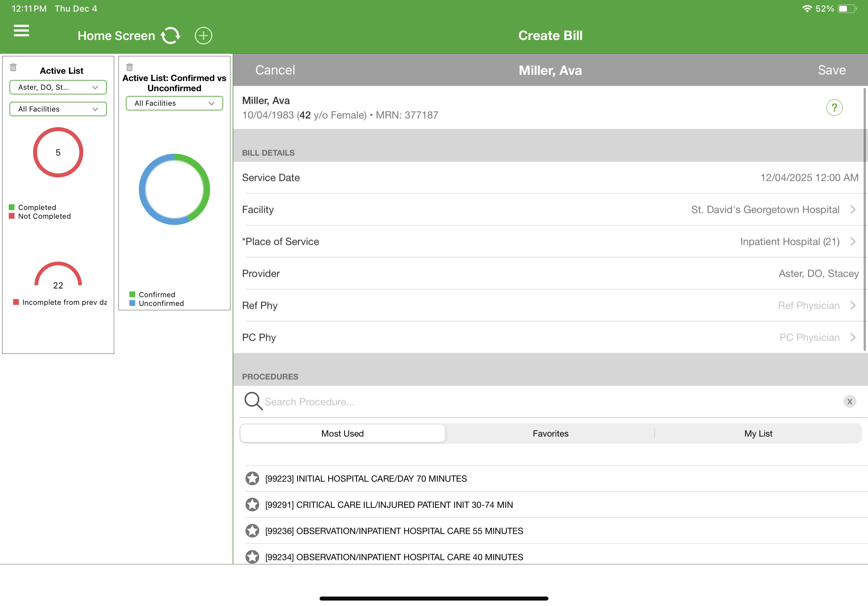Favorite the 99291 Critical Care star
This screenshot has width=868, height=606.
[252, 504]
